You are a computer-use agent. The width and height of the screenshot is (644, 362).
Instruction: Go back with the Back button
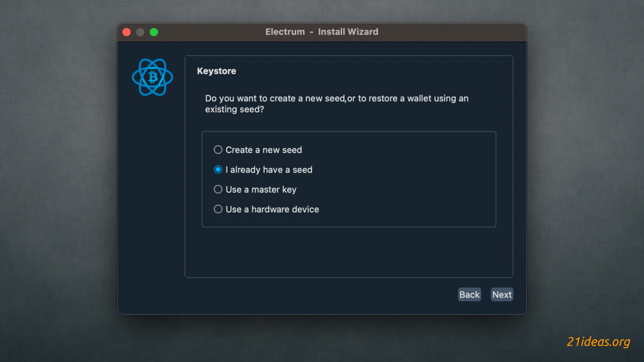[469, 295]
